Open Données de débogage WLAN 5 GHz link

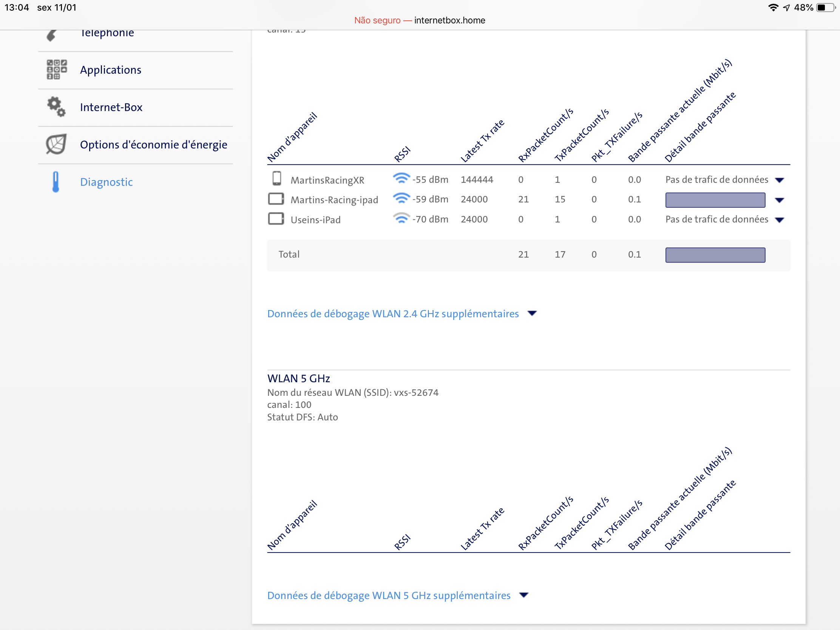pos(389,596)
